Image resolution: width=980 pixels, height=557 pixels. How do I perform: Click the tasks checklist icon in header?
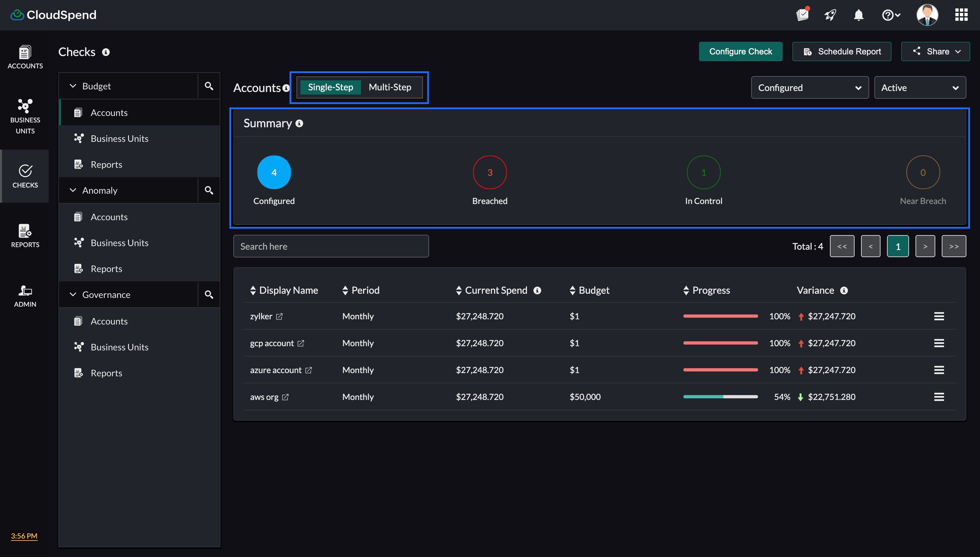click(x=802, y=15)
